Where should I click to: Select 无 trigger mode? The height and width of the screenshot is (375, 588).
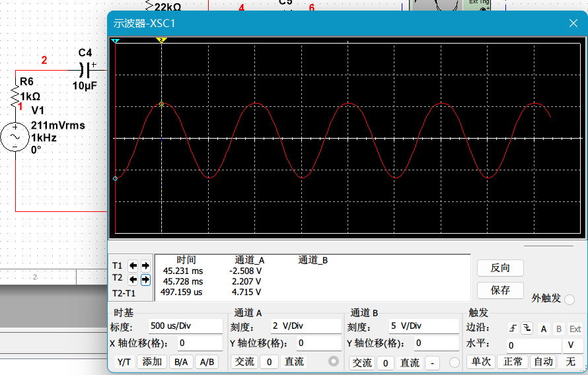coord(570,362)
